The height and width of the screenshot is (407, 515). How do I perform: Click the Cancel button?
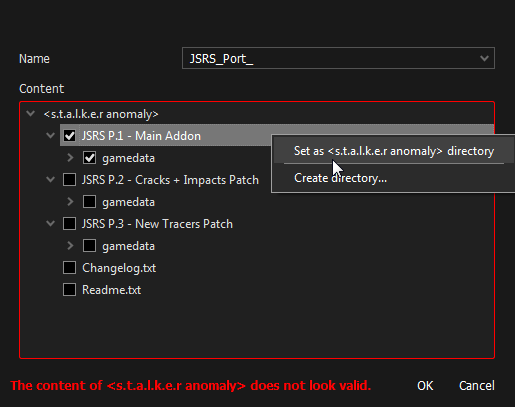click(477, 386)
